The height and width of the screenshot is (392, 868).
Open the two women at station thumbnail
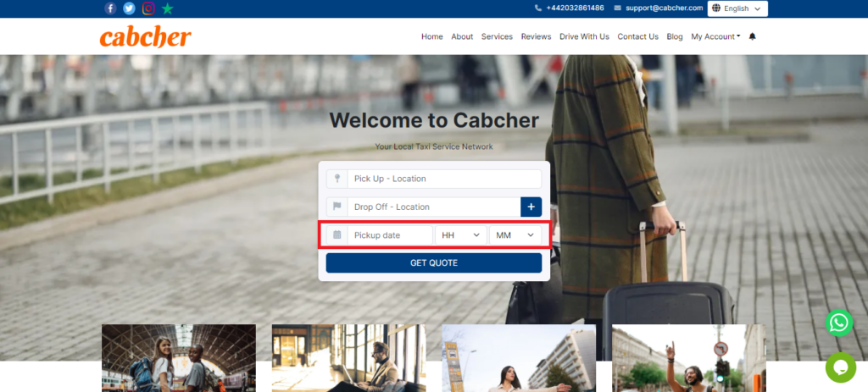179,358
